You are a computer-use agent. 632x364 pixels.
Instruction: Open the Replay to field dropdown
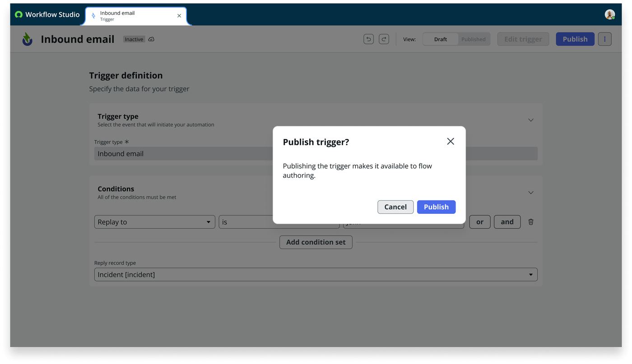155,222
